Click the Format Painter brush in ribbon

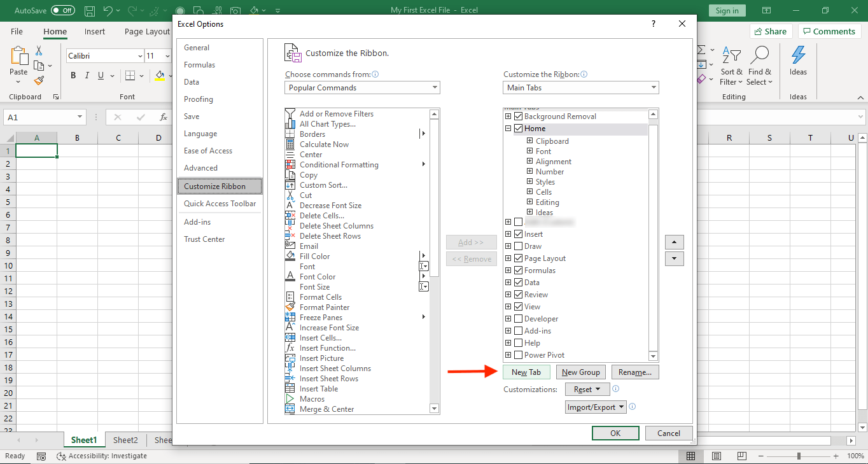(39, 81)
